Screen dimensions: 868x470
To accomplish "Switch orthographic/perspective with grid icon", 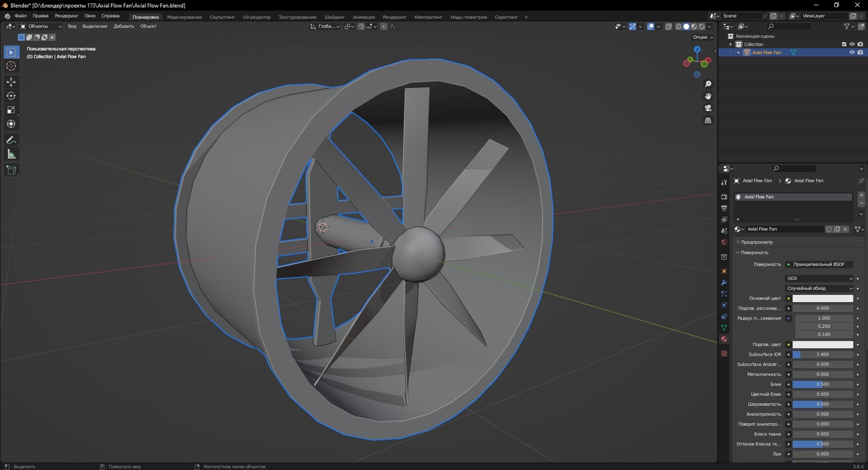I will (708, 120).
